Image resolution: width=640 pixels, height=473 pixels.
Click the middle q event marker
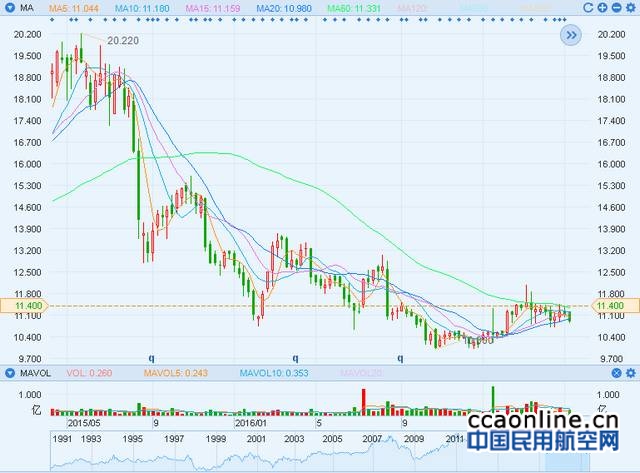pyautogui.click(x=295, y=357)
